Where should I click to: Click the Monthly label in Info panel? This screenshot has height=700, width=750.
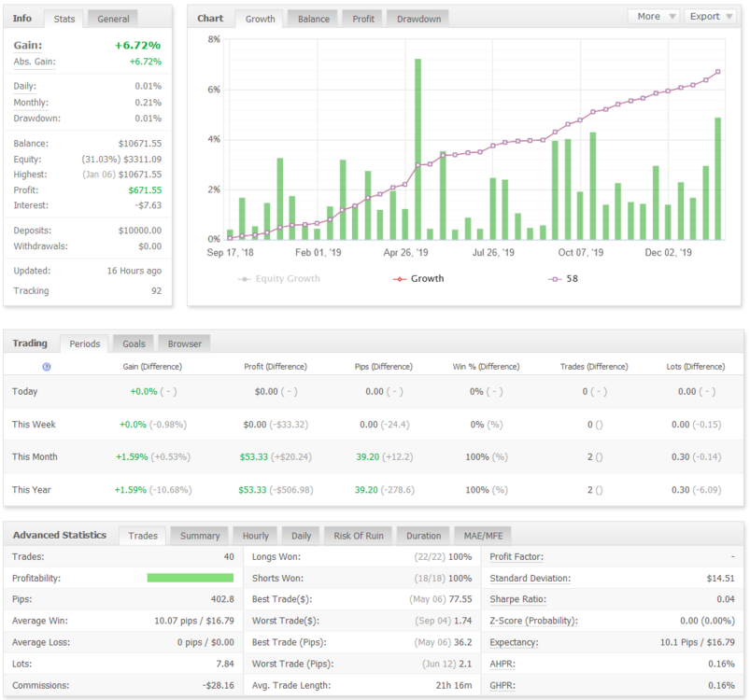31,103
